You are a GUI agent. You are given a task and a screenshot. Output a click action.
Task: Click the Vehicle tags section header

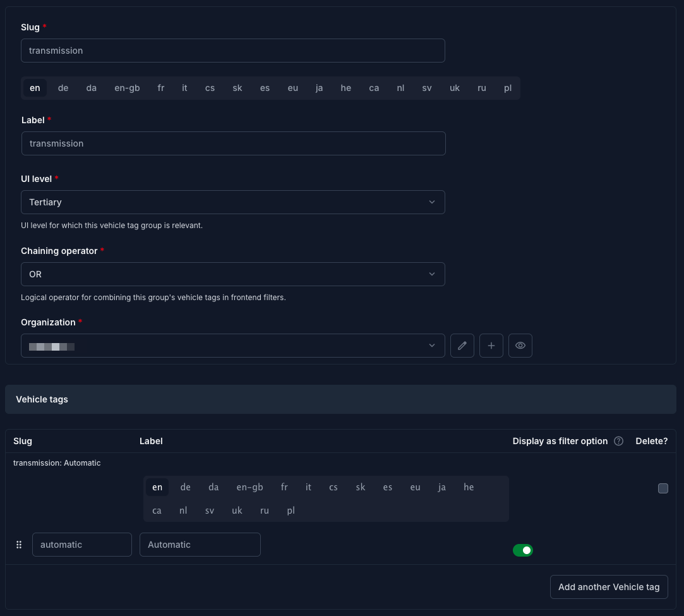click(x=340, y=399)
